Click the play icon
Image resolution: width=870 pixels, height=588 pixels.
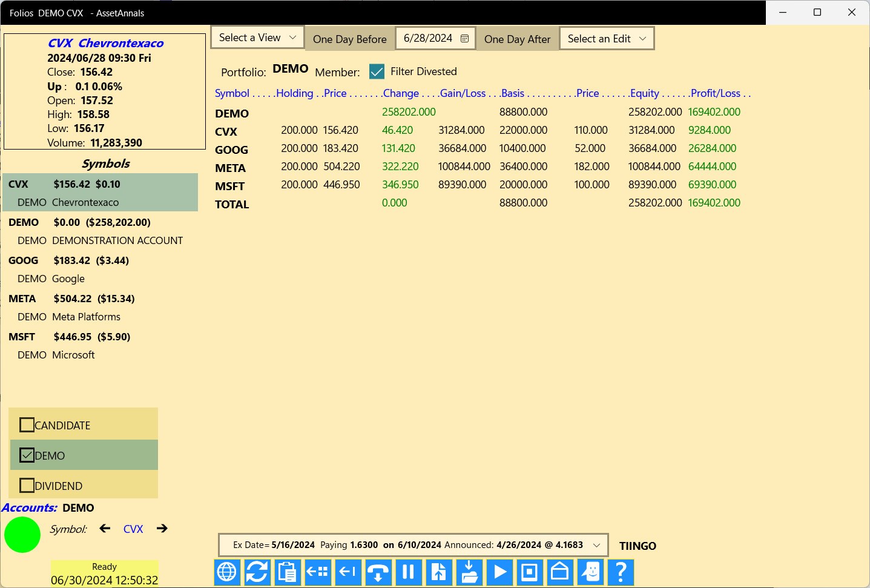coord(499,572)
